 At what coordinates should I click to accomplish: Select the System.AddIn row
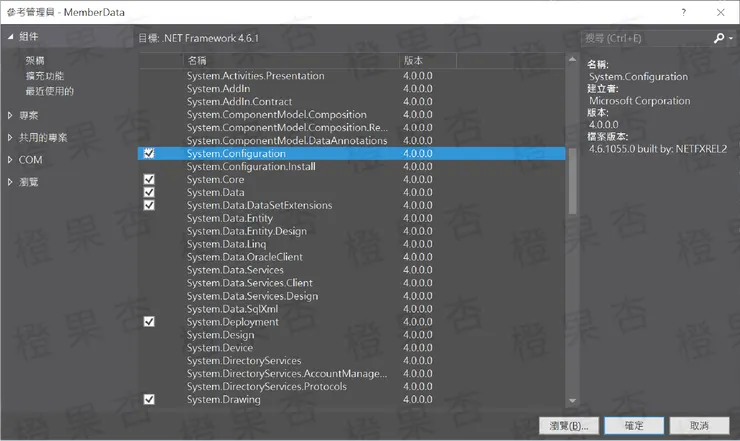352,89
